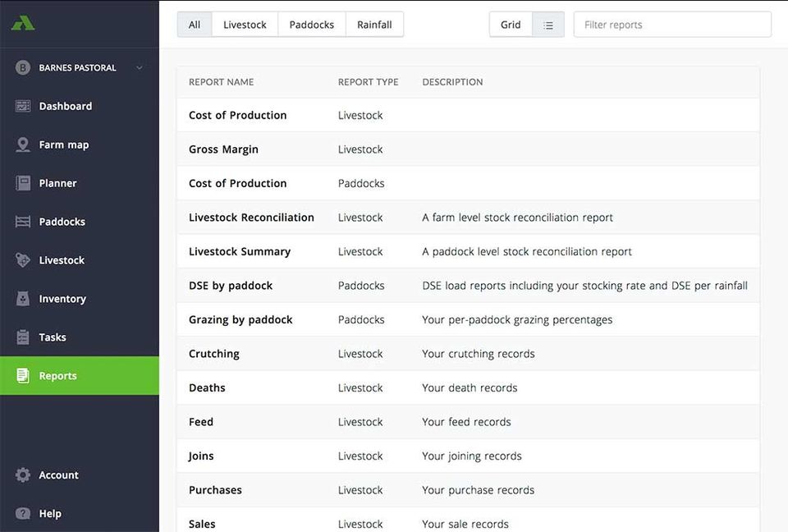Click Livestock type in Gross Margin row

point(360,149)
